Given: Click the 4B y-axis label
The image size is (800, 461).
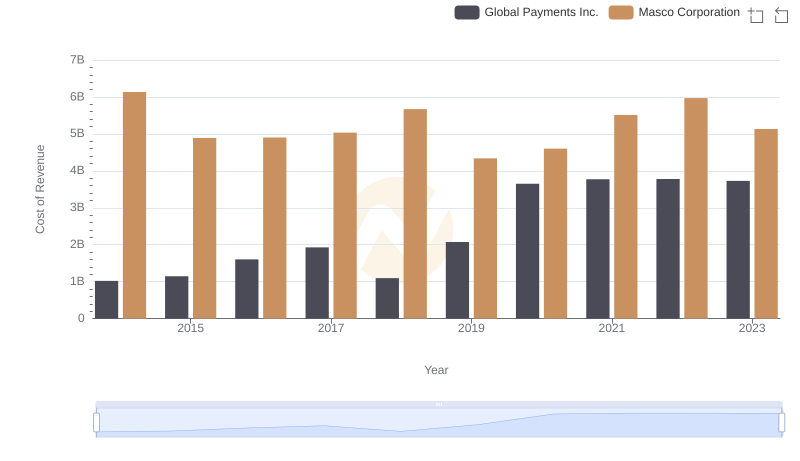Looking at the screenshot, I should [77, 170].
